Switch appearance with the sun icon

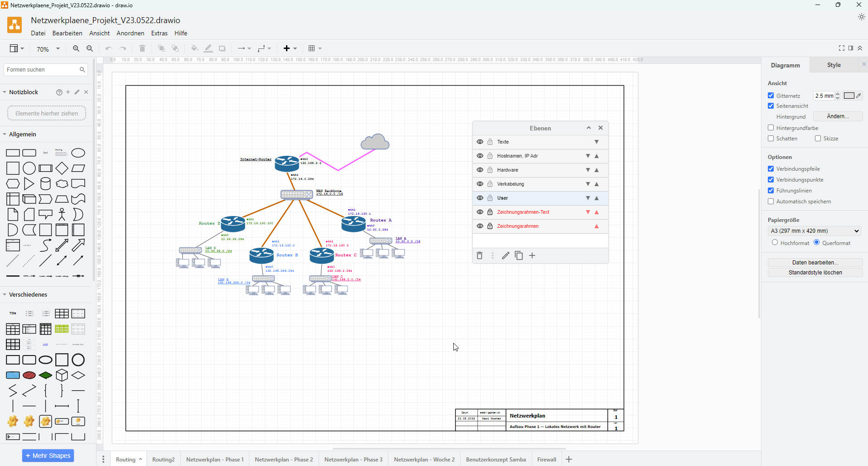[861, 17]
